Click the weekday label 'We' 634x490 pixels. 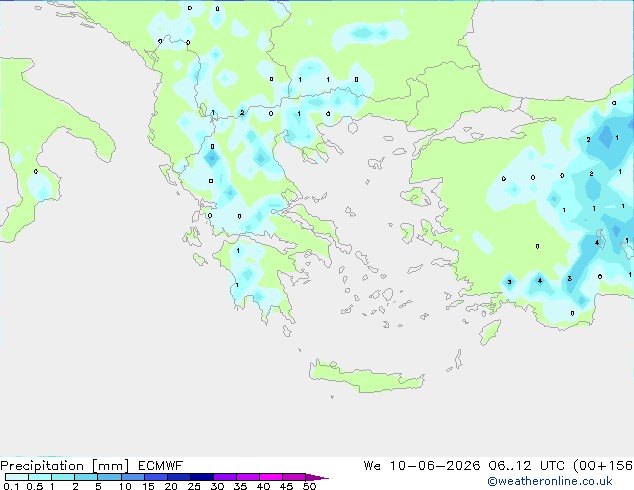click(372, 466)
